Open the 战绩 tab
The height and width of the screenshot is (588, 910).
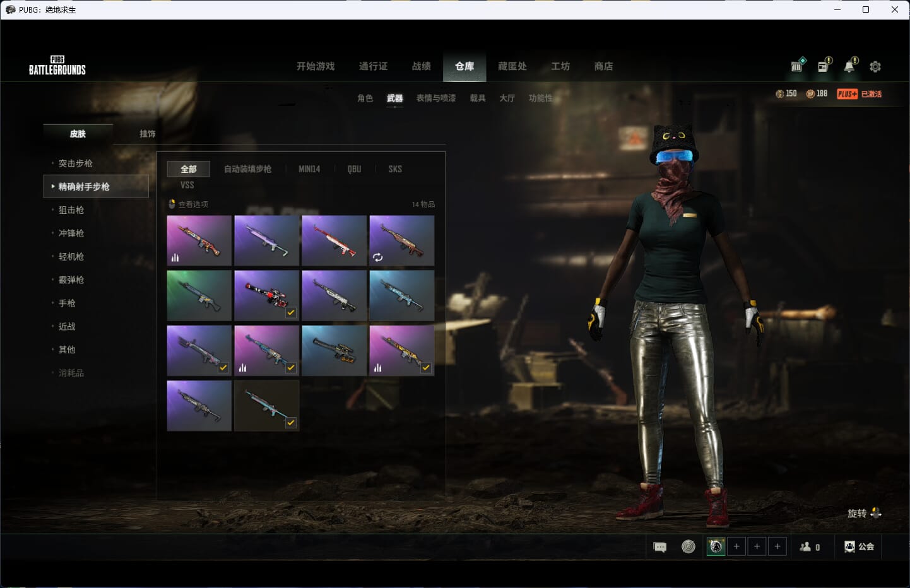(x=421, y=66)
